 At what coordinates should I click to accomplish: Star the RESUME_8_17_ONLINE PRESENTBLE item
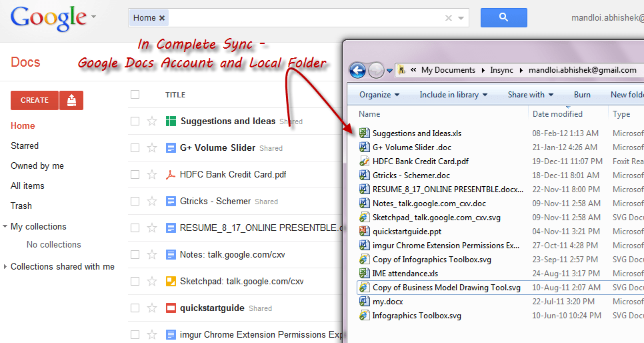[x=152, y=228]
